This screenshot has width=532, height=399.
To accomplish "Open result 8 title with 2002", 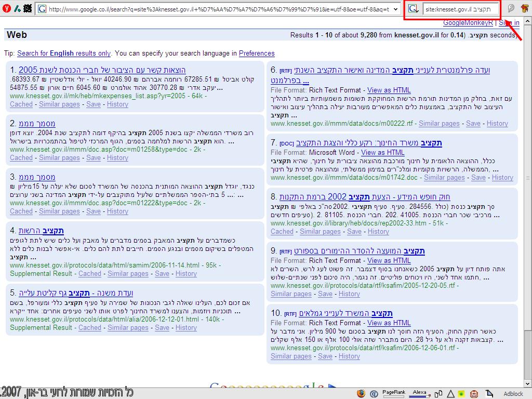I will [x=364, y=197].
